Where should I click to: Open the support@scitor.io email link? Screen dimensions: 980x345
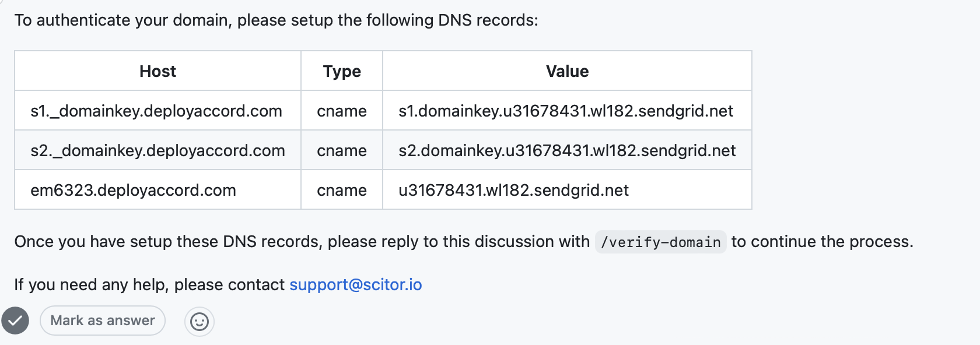pos(355,284)
